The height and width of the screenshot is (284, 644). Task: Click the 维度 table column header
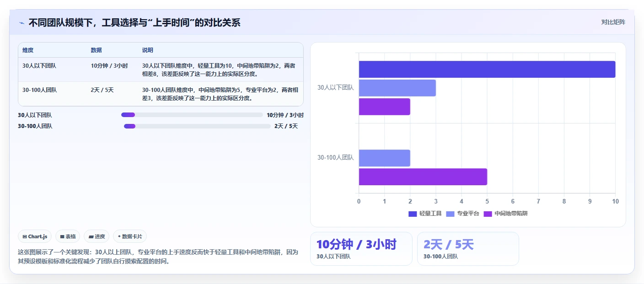28,50
